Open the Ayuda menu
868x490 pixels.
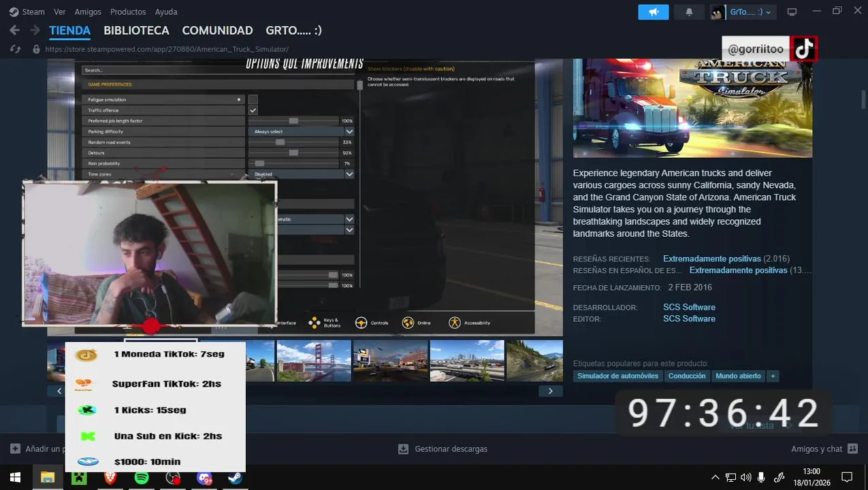[x=166, y=12]
